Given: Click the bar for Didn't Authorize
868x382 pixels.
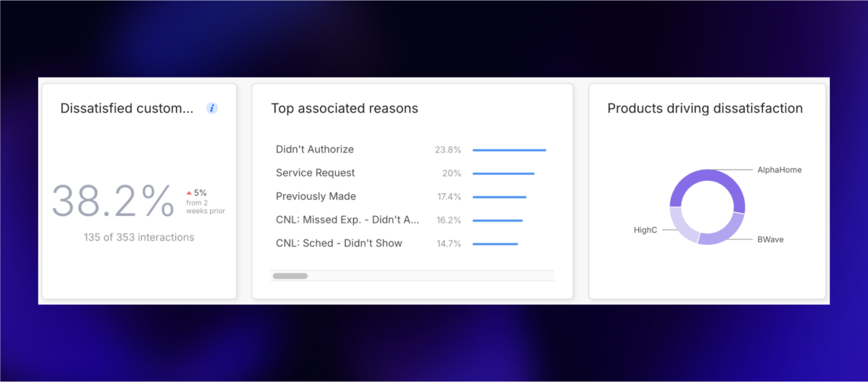Looking at the screenshot, I should click(509, 150).
